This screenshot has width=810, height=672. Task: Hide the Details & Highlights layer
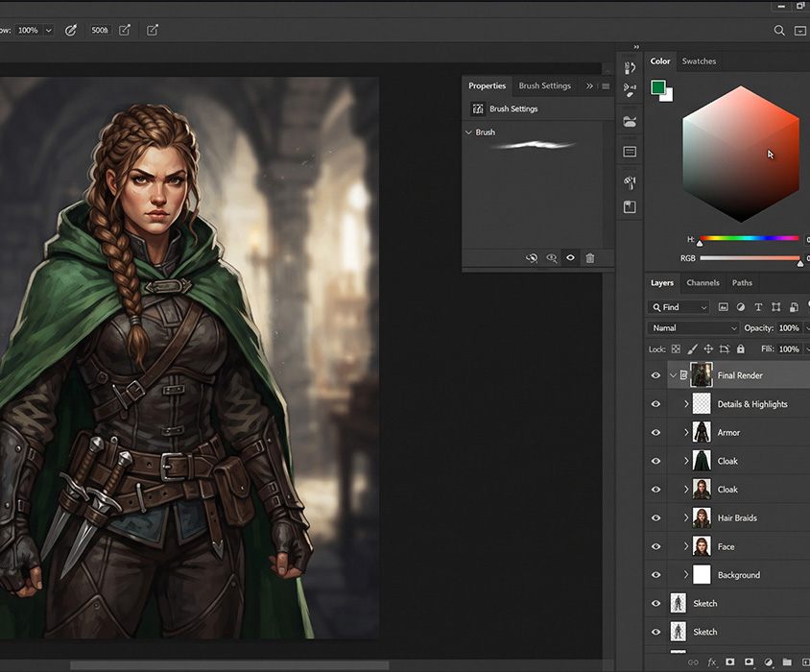pos(656,404)
